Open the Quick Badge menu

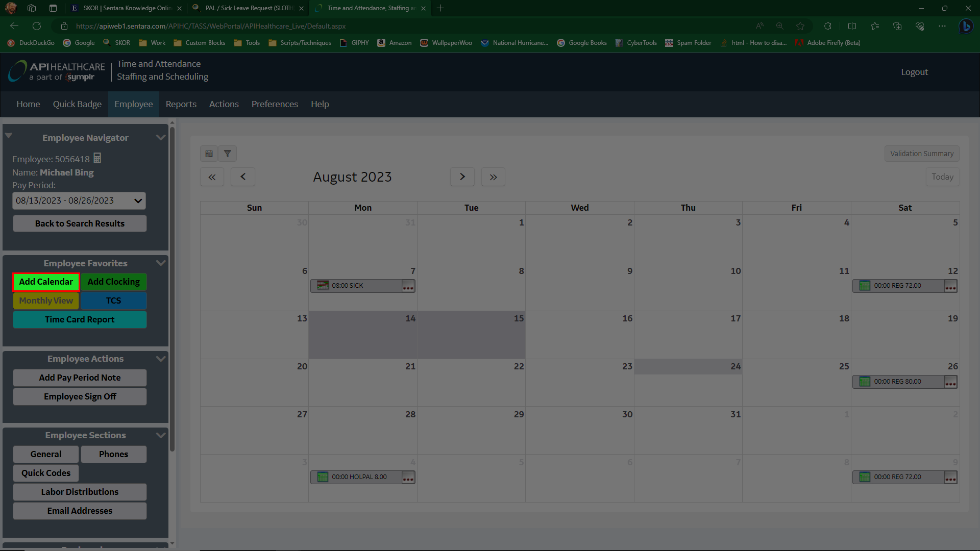click(77, 104)
